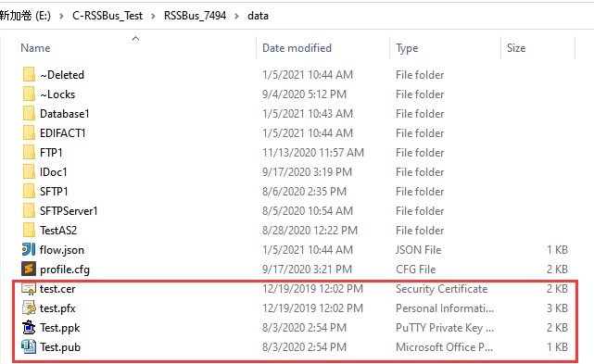Select the SFTPServer1 folder icon
The width and height of the screenshot is (594, 364).
click(29, 211)
